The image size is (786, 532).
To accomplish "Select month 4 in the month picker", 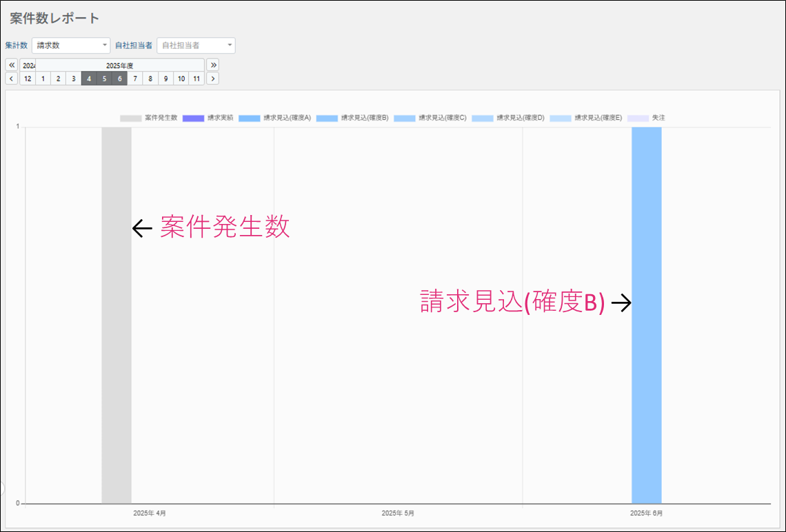I will pos(89,79).
